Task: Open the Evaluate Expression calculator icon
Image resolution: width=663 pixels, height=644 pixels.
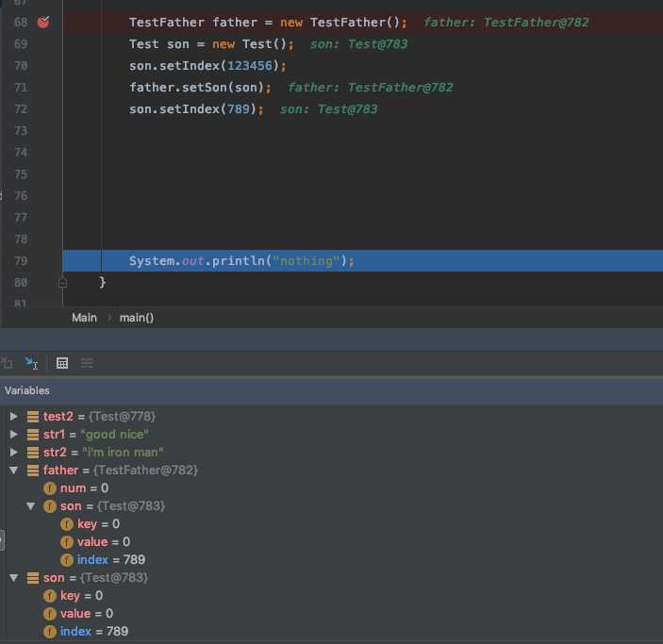Action: 62,363
